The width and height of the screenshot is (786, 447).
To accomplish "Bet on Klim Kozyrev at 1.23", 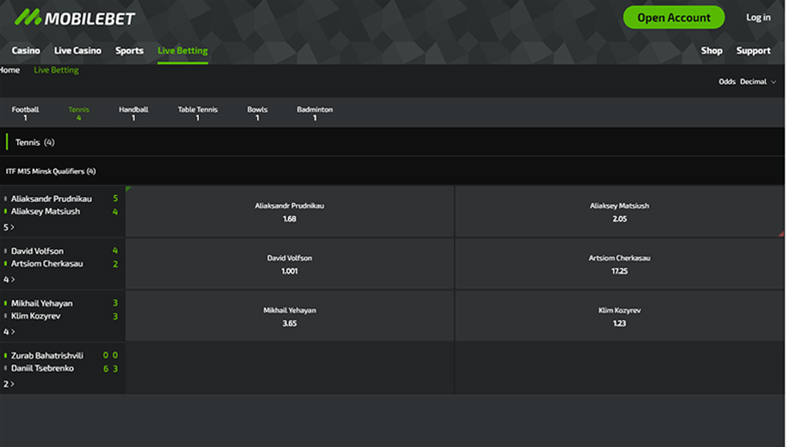I will [620, 316].
